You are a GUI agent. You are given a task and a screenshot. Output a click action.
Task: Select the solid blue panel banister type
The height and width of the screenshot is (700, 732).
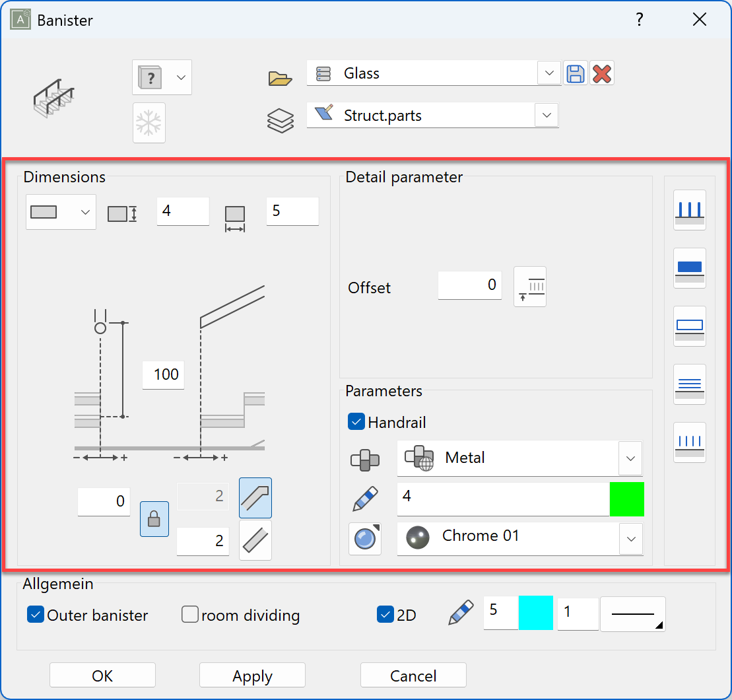pos(690,268)
